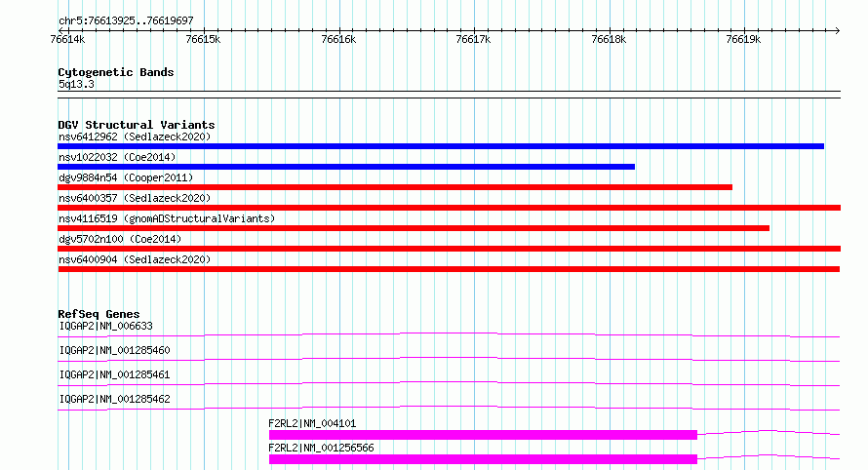Click the 76618k ruler tick label
868x470 pixels.
pos(609,40)
